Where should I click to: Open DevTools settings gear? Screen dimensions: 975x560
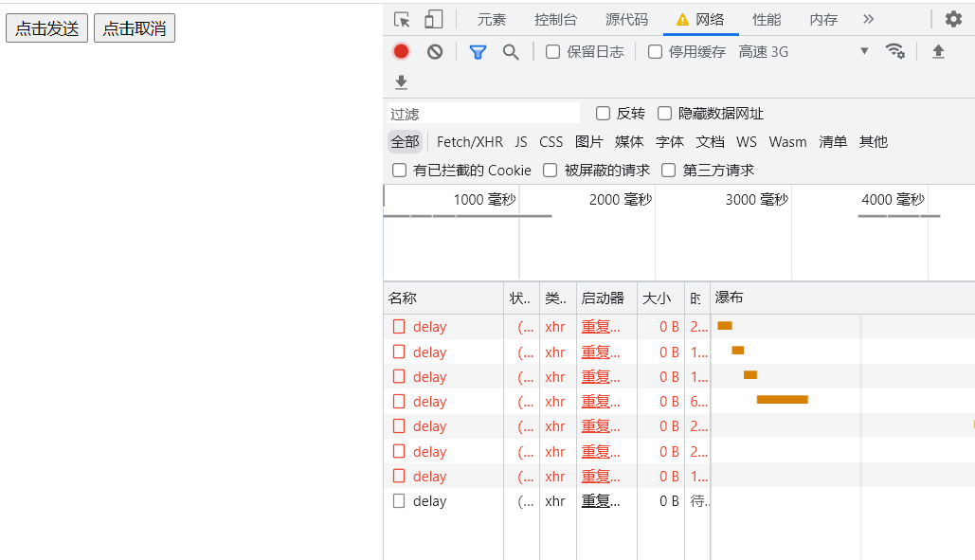(955, 19)
